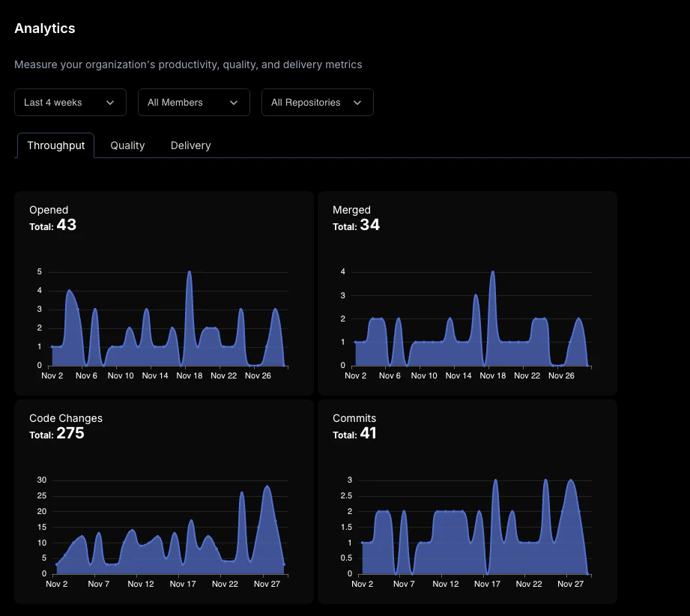Click the All Members dropdown arrow icon
This screenshot has height=616, width=690.
(234, 102)
